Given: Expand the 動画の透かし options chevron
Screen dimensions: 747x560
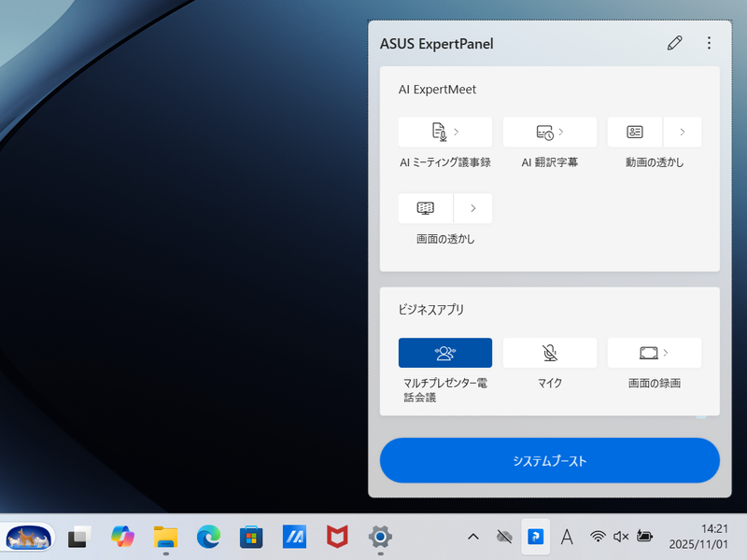Looking at the screenshot, I should 683,132.
